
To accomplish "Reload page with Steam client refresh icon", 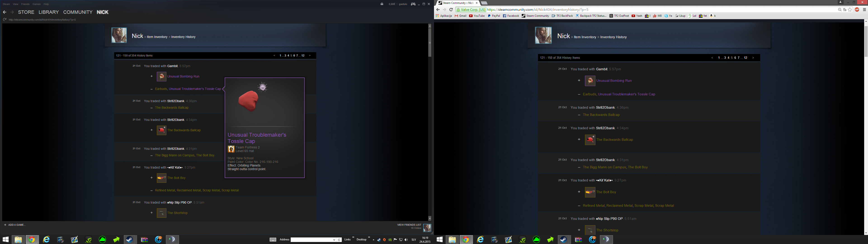I will pyautogui.click(x=5, y=20).
